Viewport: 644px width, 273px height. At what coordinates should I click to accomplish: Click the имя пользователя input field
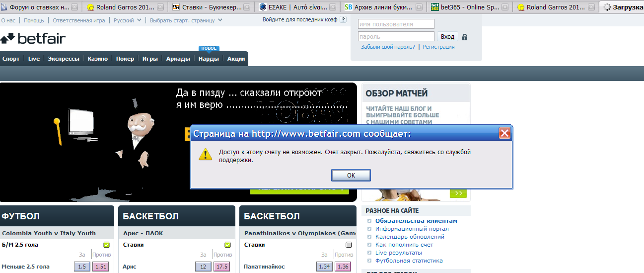click(x=396, y=24)
